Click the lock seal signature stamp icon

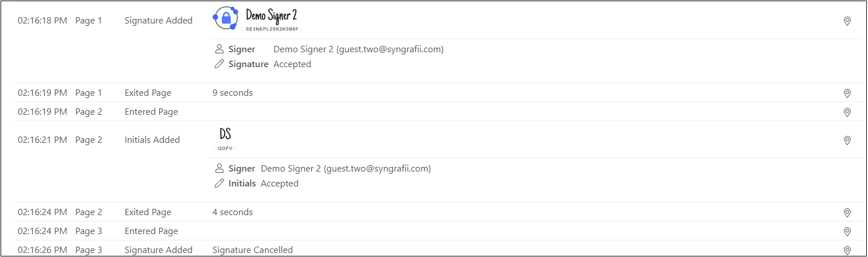(225, 18)
